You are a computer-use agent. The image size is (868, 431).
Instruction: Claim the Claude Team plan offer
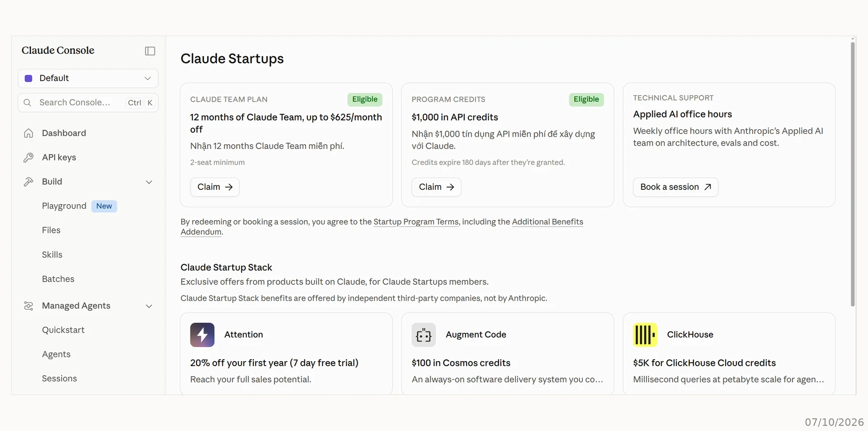coord(215,187)
